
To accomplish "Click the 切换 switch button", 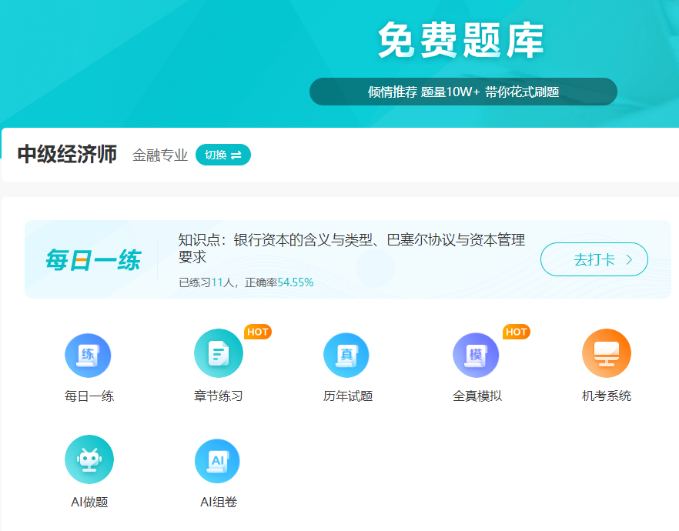I will (x=223, y=155).
